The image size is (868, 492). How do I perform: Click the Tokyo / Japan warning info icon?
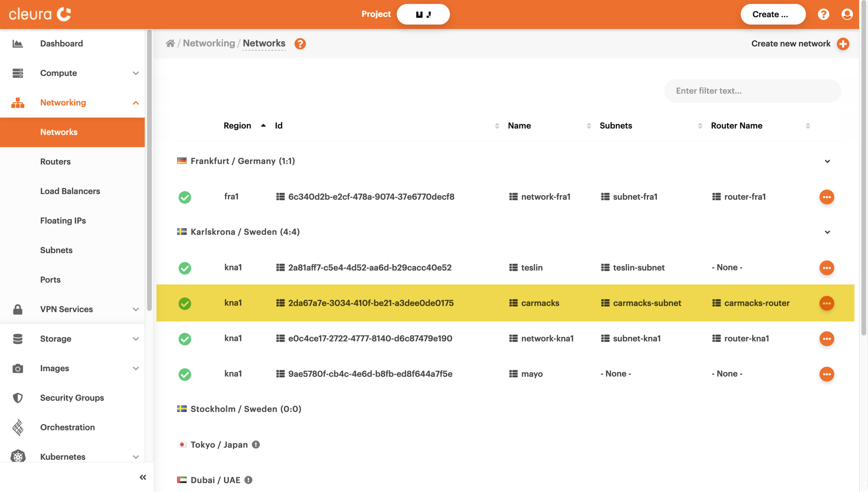pyautogui.click(x=256, y=445)
